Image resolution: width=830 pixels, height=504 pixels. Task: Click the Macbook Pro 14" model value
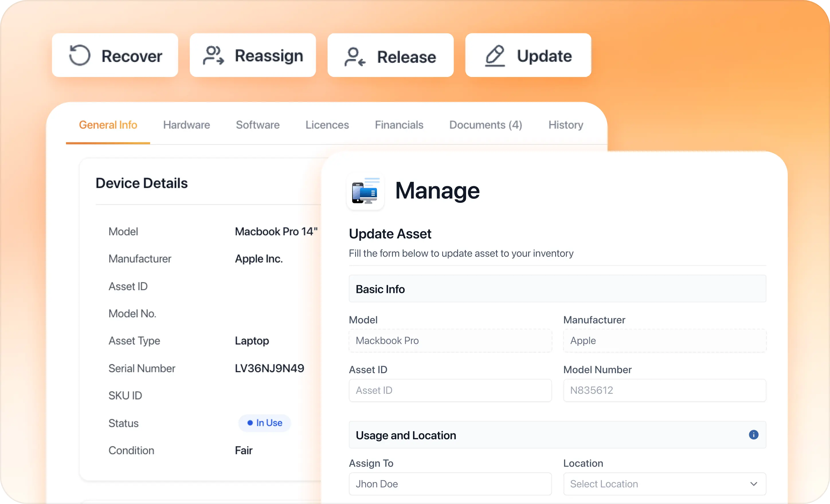point(276,231)
